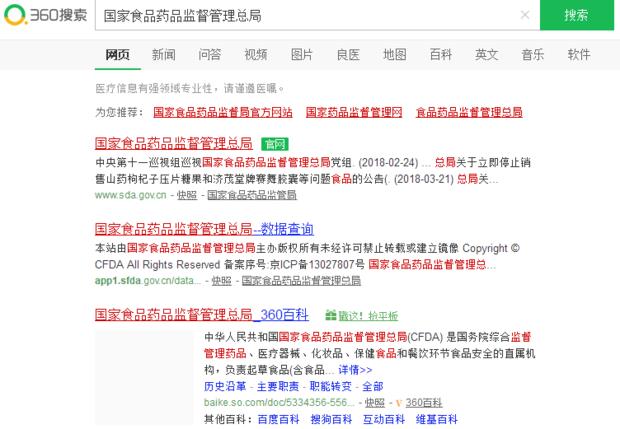Click the gift icon promo link
This screenshot has width=620, height=429.
pyautogui.click(x=361, y=316)
